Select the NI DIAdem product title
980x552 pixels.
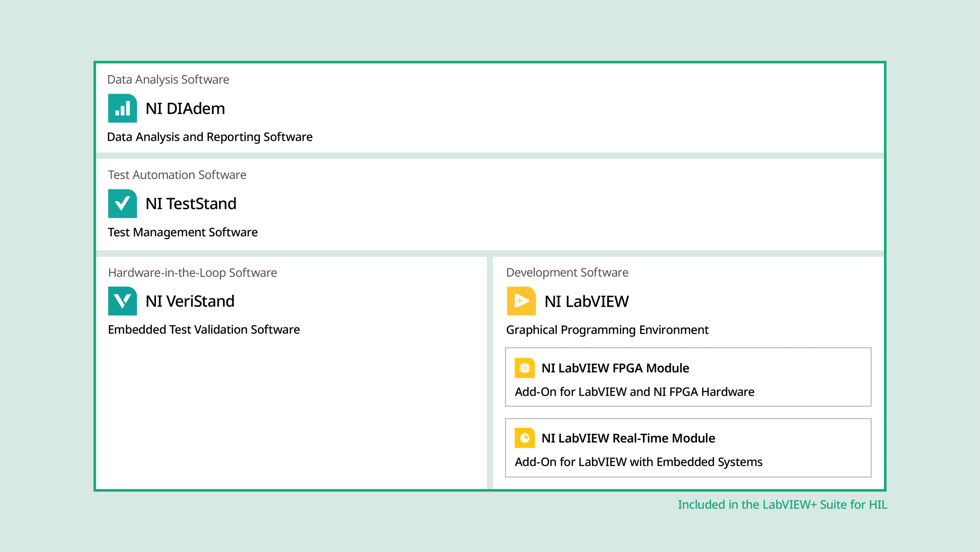click(185, 109)
